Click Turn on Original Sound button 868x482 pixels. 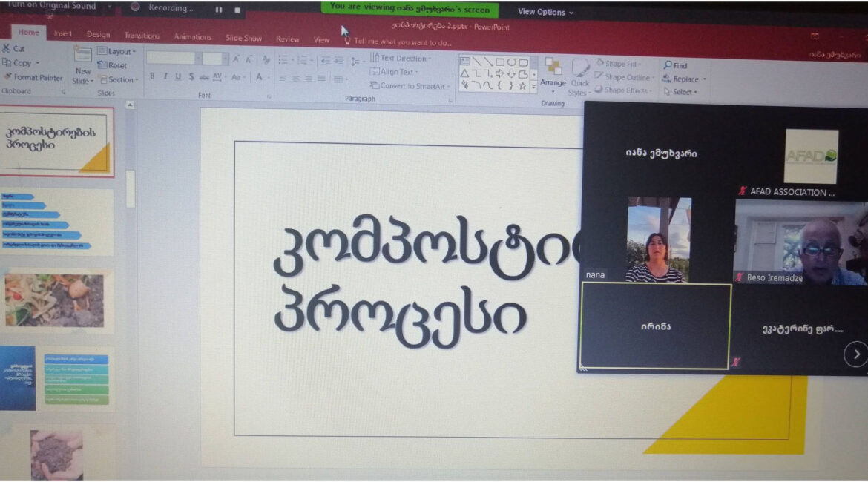point(52,7)
